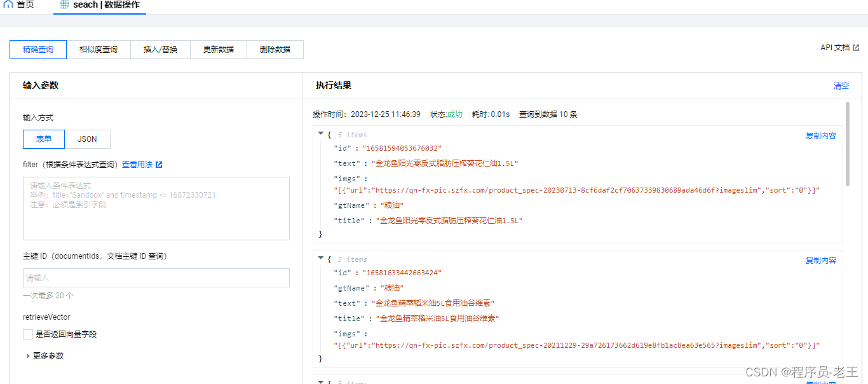Click the 执行结果 heading
This screenshot has width=868, height=384.
[x=334, y=85]
